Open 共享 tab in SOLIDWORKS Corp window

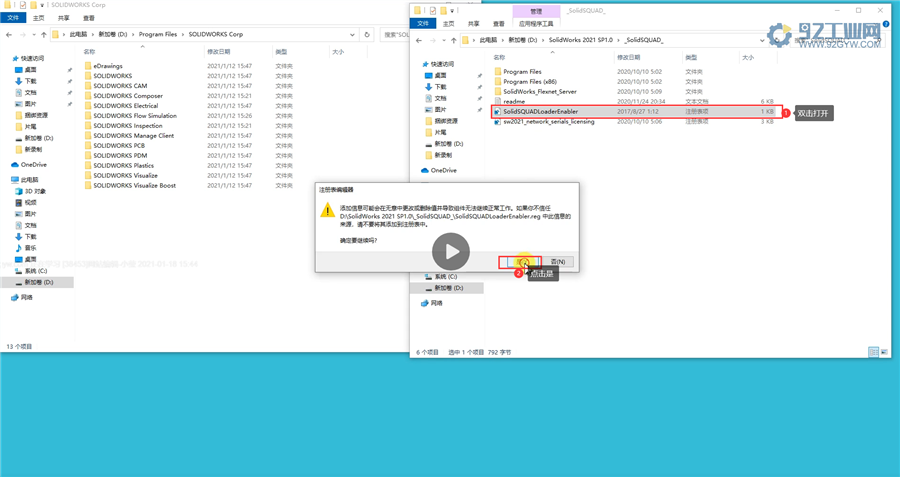tap(64, 18)
